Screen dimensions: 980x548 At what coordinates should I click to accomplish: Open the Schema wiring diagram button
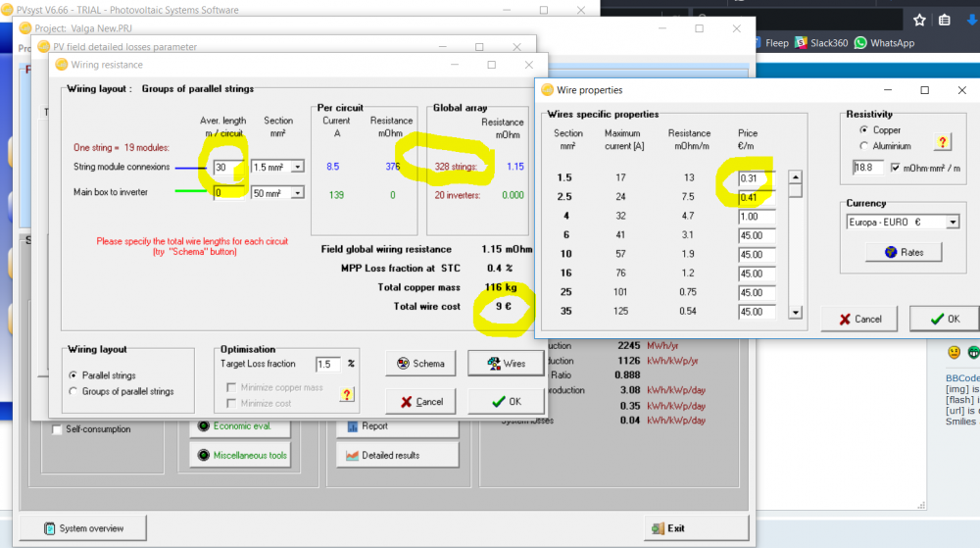[x=420, y=364]
